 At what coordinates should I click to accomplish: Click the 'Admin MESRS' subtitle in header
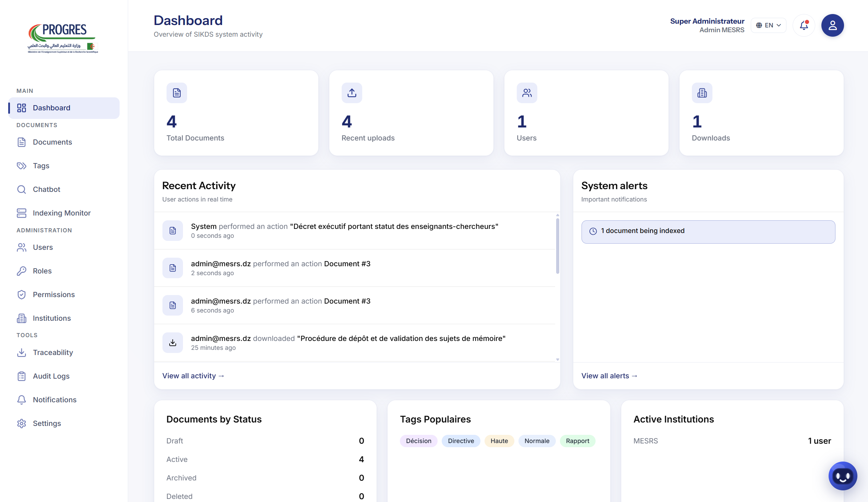pos(722,30)
